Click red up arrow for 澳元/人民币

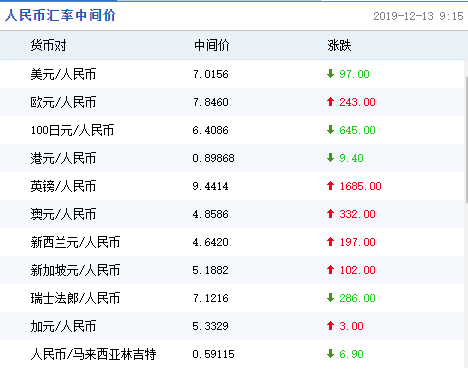tap(330, 214)
